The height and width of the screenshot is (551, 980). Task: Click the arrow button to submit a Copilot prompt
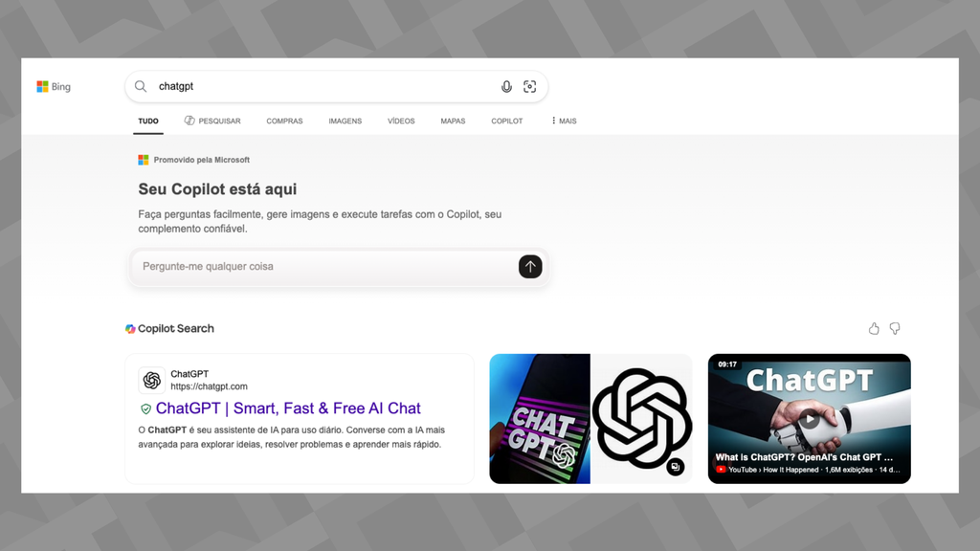pyautogui.click(x=530, y=267)
